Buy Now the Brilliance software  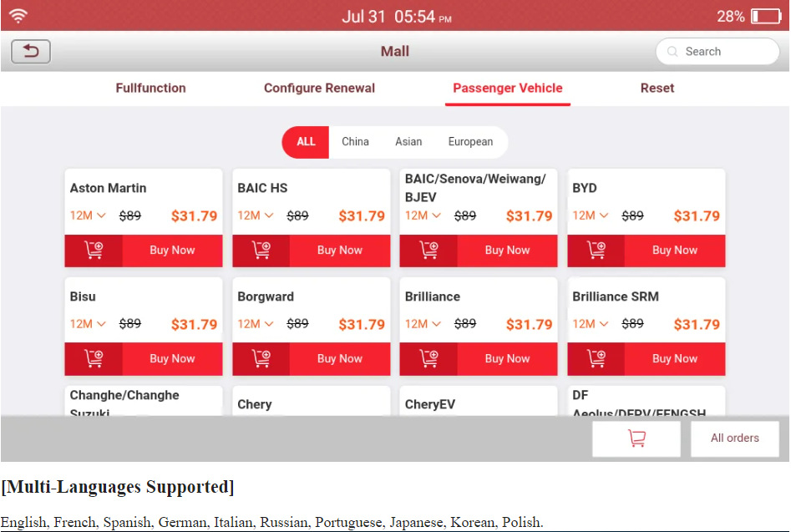pos(507,358)
